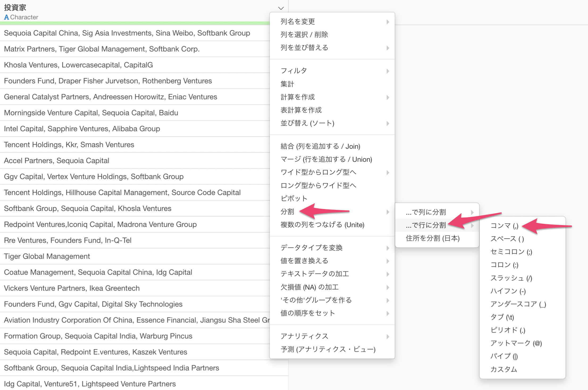The image size is (588, 390).
Task: Choose 予測 (アナリティクス・ビュー)
Action: click(332, 350)
